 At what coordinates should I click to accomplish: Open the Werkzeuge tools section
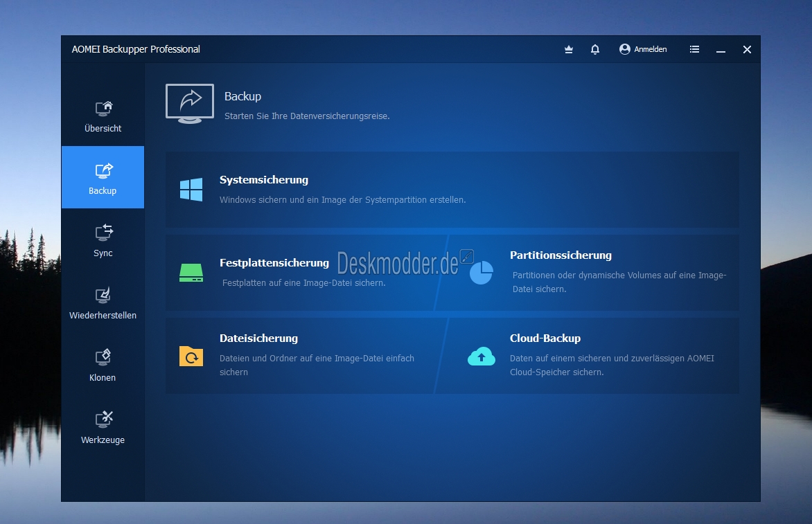(103, 427)
